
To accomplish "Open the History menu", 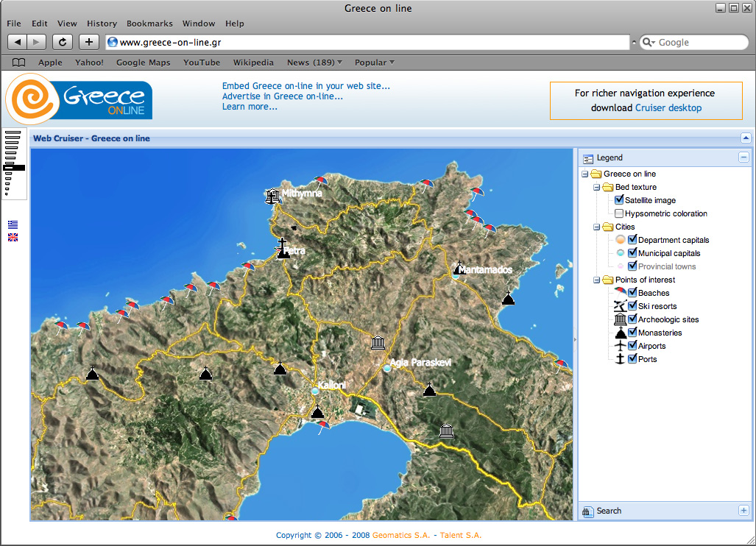I will coord(102,24).
